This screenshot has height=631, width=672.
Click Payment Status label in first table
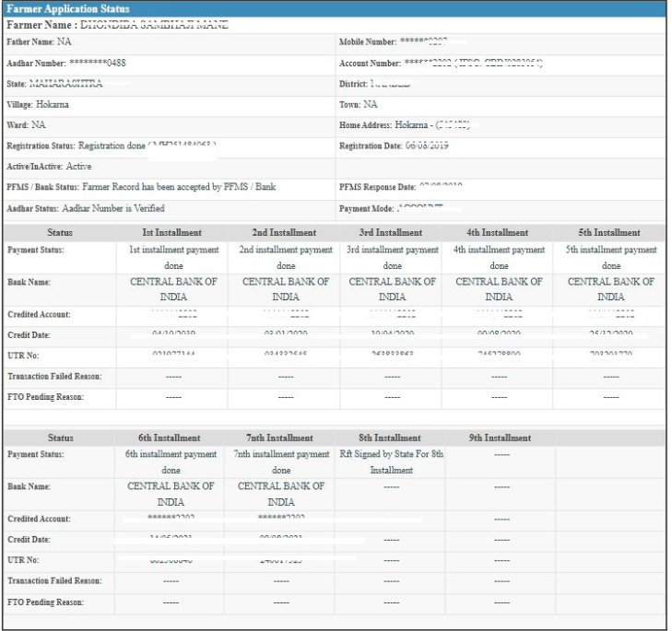36,250
